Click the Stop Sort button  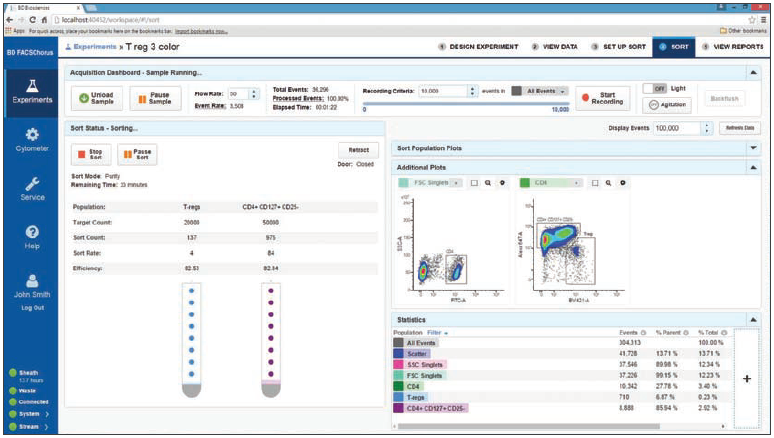pos(91,154)
